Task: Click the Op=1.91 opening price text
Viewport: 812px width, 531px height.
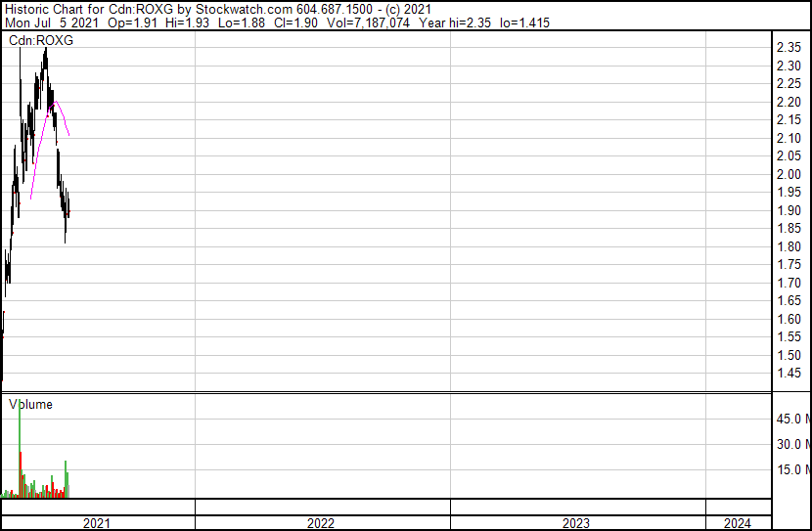Action: pos(133,22)
